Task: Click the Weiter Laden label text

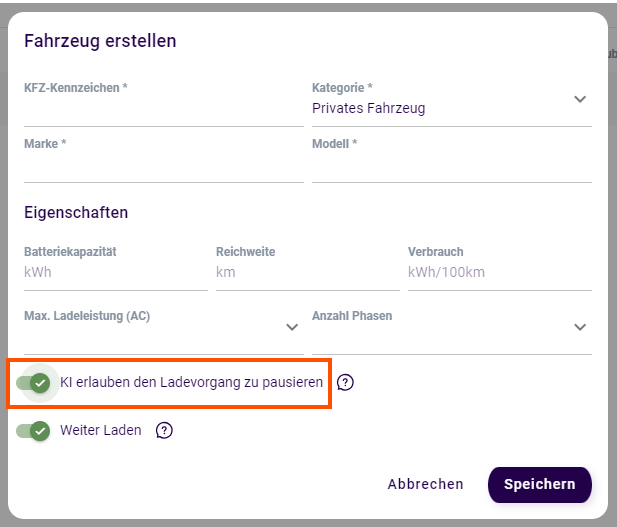Action: coord(101,431)
